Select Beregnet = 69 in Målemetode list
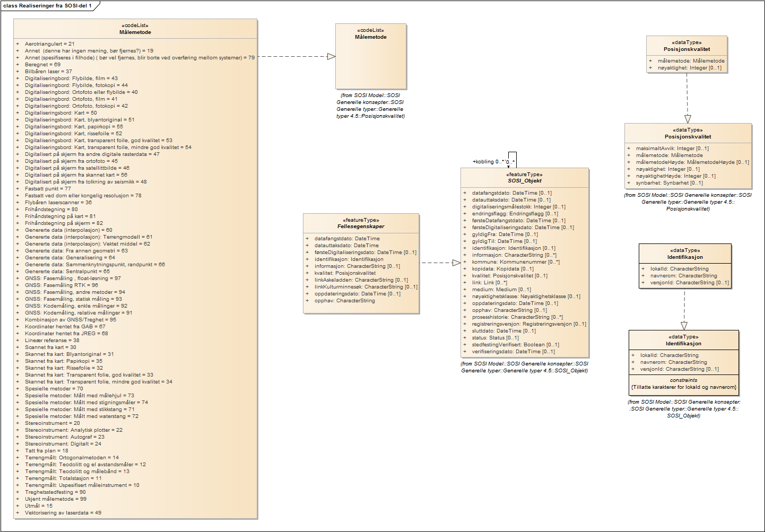 42,65
